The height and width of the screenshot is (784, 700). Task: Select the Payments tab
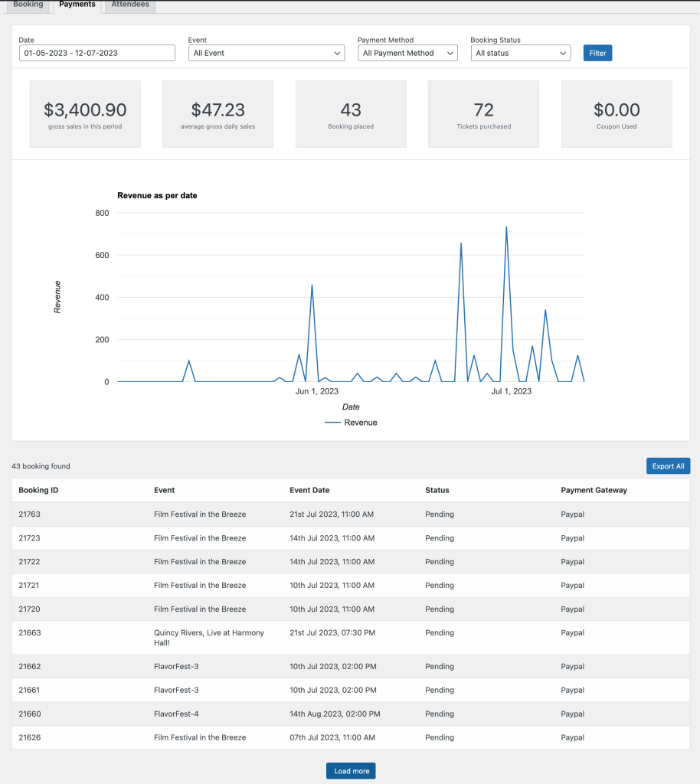77,5
